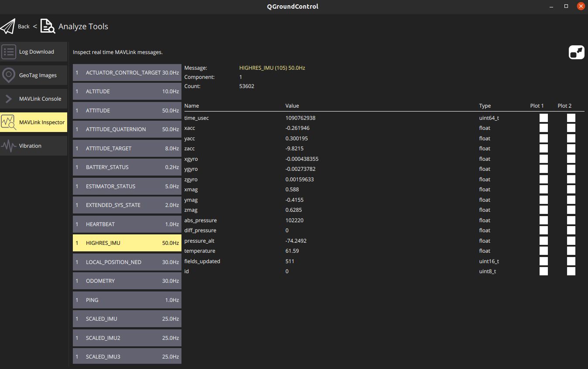Switch to MAVLink Console
588x369 pixels.
[34, 99]
